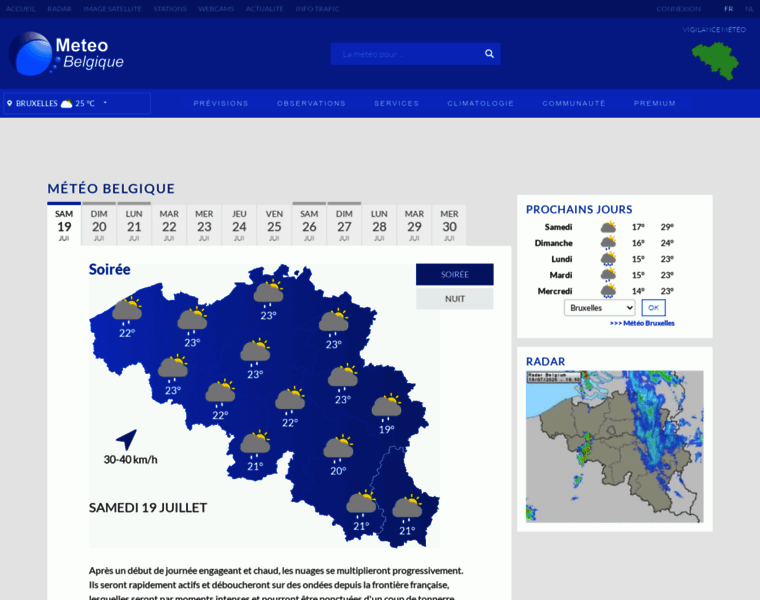The height and width of the screenshot is (600, 760).
Task: Select the MAR 22 day tab
Action: pyautogui.click(x=169, y=225)
